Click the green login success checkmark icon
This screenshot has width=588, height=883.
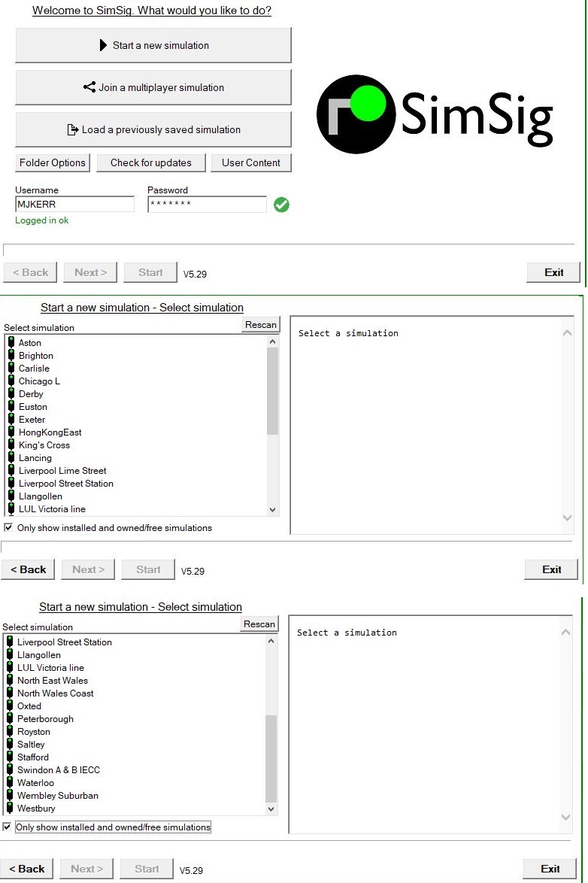282,205
